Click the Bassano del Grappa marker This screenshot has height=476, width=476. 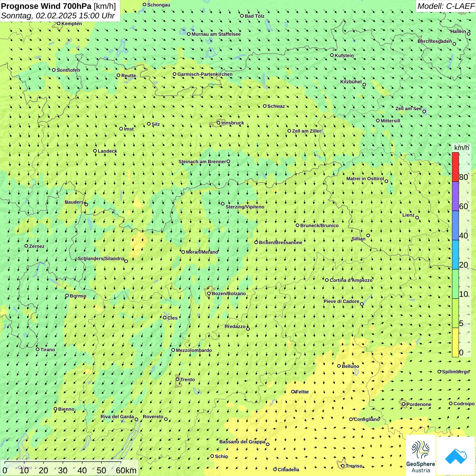tap(268, 444)
